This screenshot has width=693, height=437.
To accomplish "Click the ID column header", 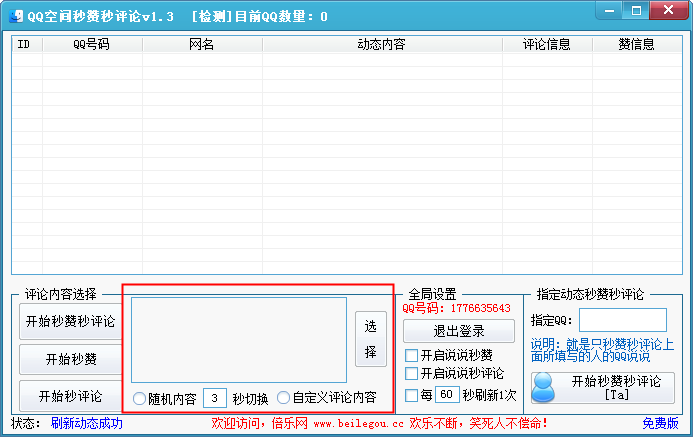I will point(27,44).
